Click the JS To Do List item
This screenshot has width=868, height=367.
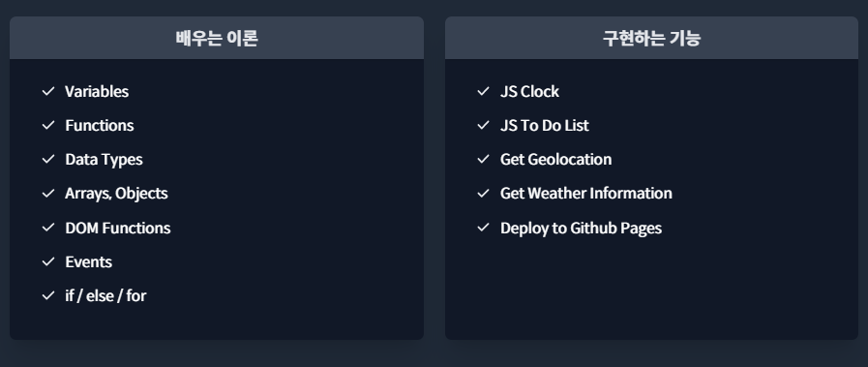coord(545,126)
